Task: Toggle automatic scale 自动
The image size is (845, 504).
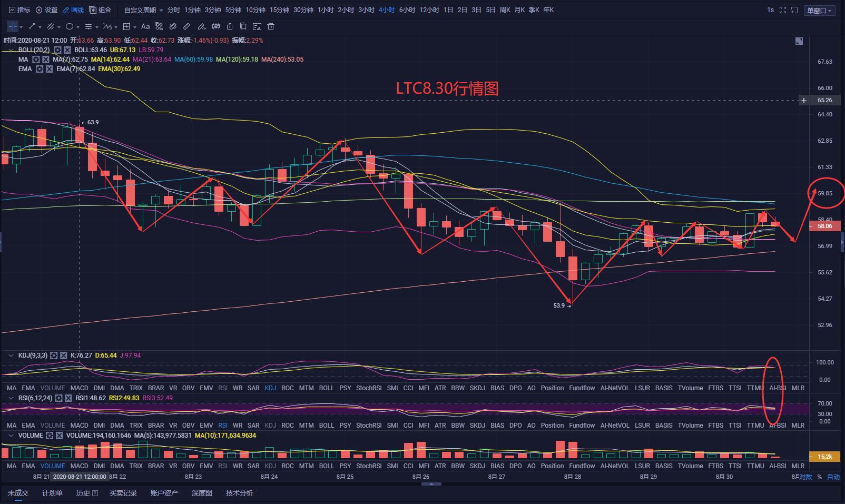Action: 833,477
